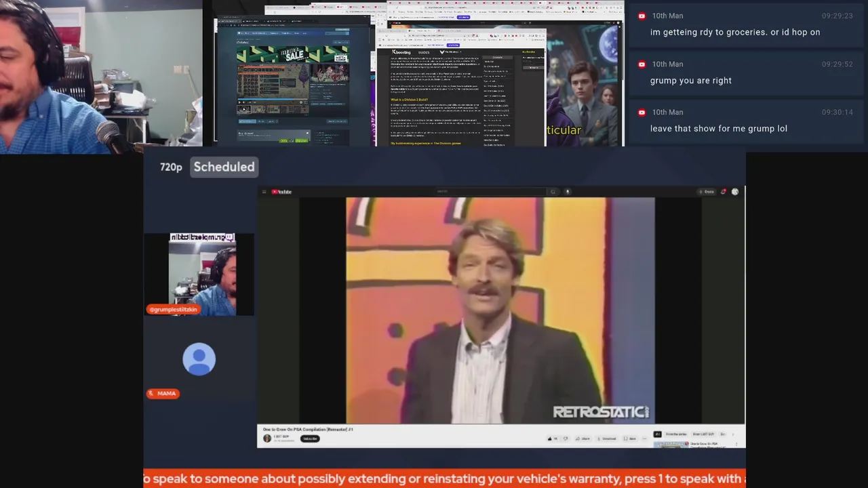Click the chip row next arrow

[x=733, y=434]
